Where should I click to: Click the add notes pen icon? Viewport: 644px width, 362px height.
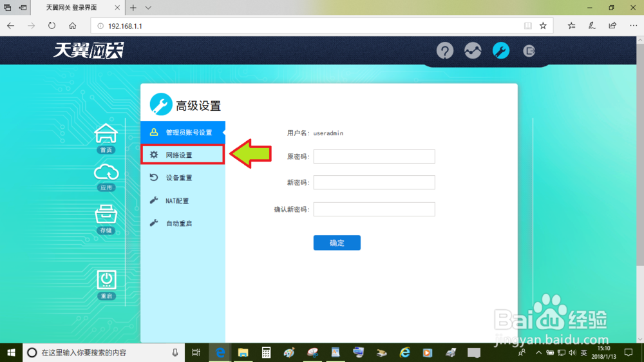point(592,26)
